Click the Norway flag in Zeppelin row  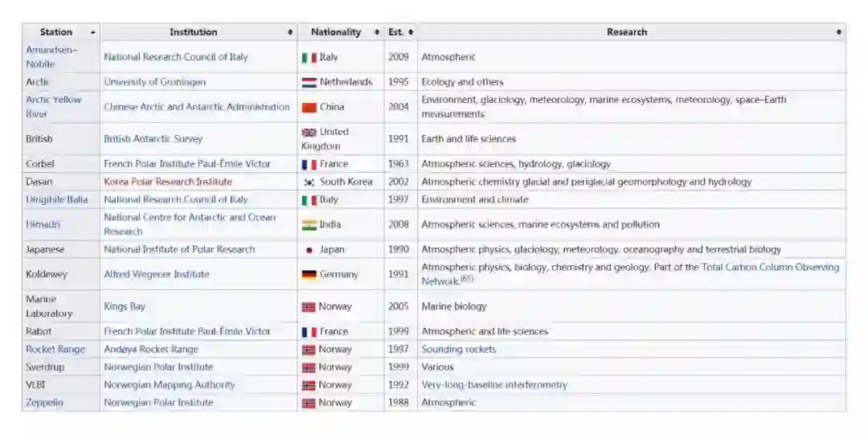point(309,403)
